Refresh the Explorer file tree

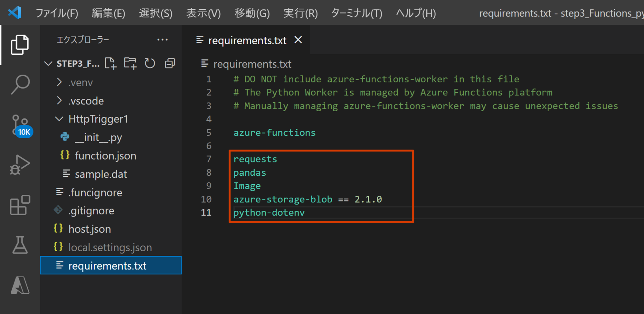coord(150,63)
